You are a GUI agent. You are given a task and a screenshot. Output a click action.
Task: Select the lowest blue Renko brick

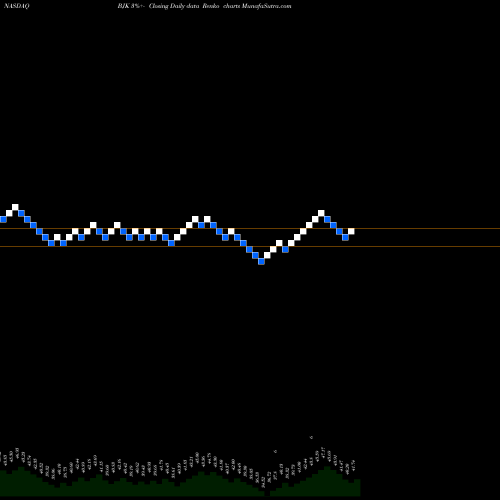click(x=261, y=262)
